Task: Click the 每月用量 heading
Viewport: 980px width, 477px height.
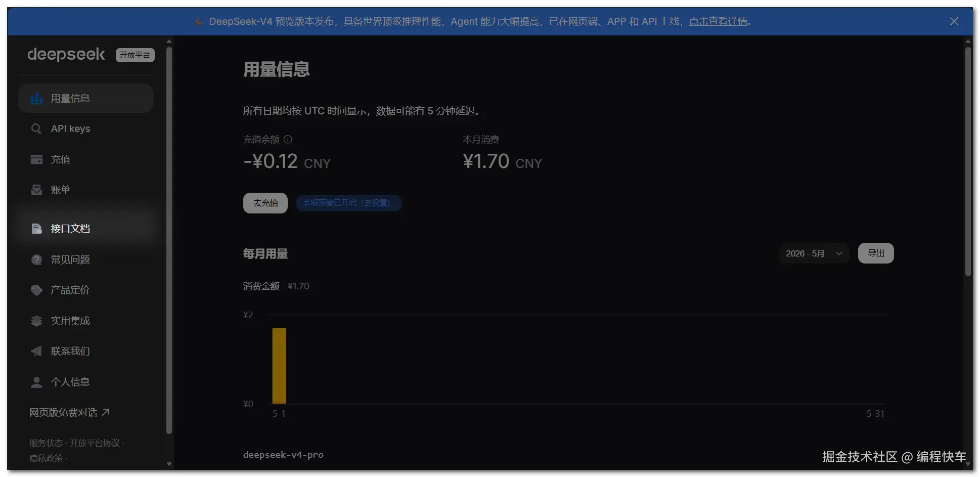Action: (265, 254)
